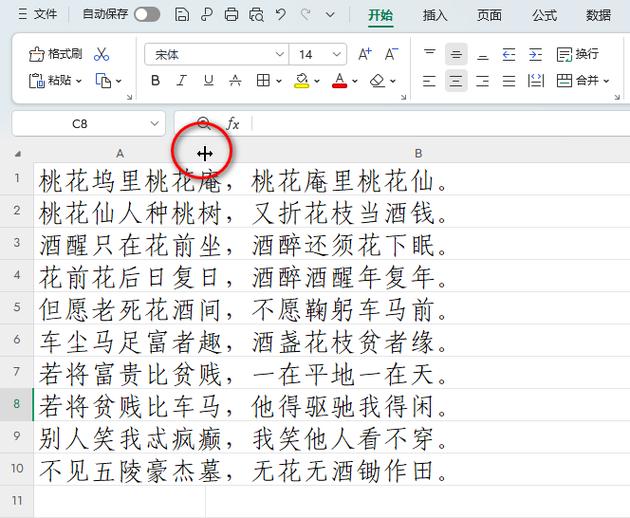Click cell with 若将贫贱比车马

pos(120,405)
